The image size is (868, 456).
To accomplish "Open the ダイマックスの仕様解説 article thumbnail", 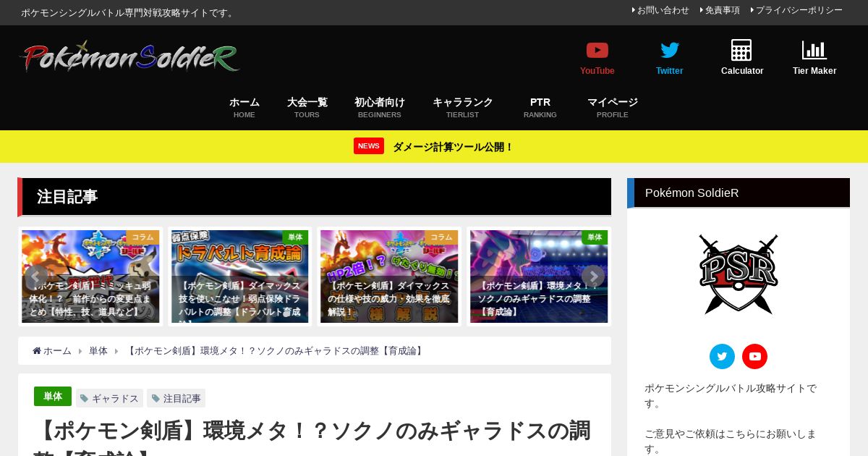I will [x=389, y=276].
